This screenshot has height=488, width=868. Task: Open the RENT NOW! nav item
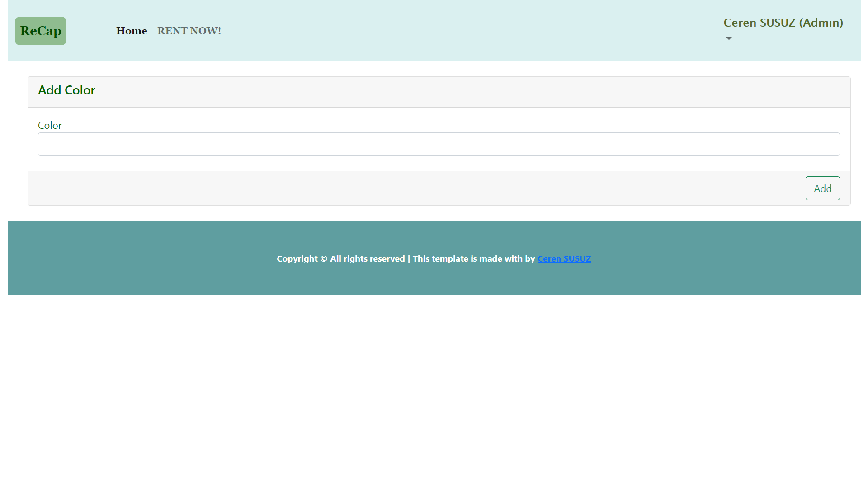(x=189, y=31)
